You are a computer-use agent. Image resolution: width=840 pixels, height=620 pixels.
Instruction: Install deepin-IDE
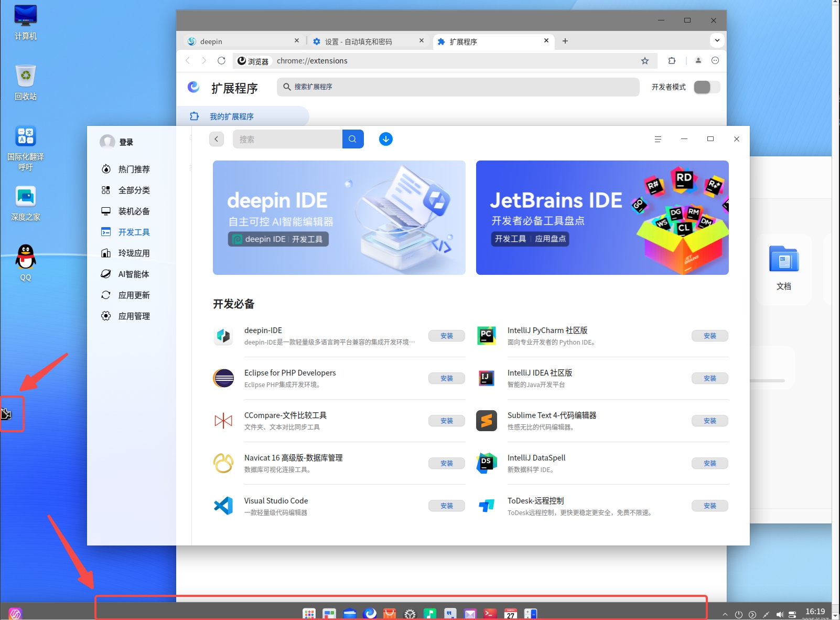point(447,336)
